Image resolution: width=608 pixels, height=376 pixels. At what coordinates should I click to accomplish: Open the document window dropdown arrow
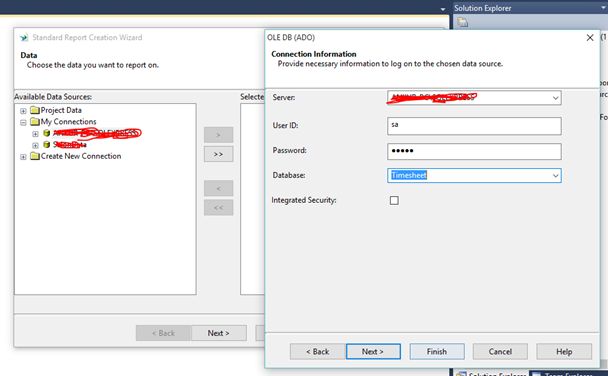pos(443,9)
